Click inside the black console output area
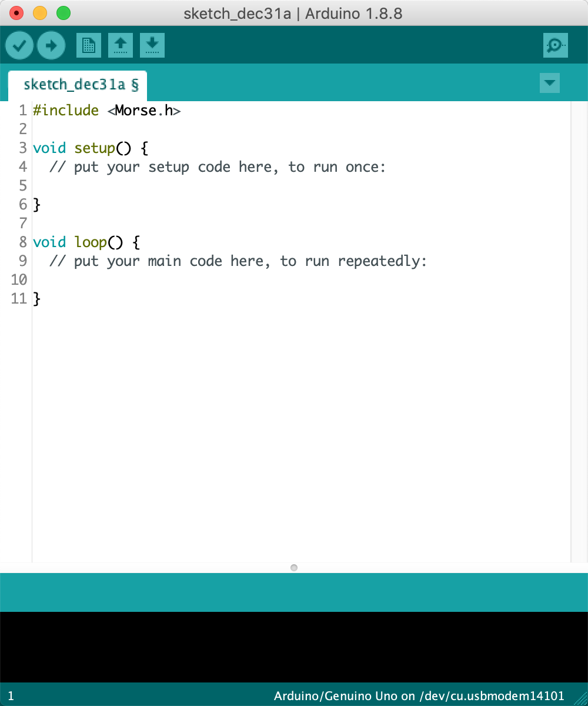The image size is (588, 706). 294,647
